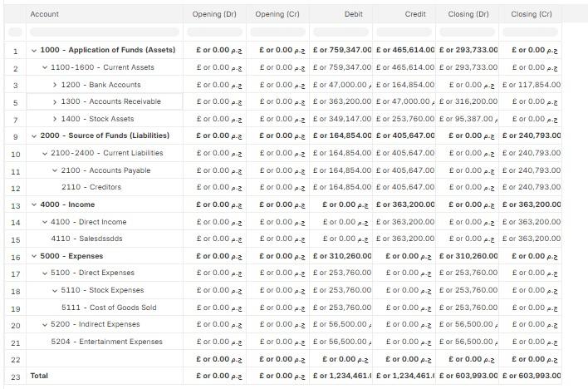Collapse the 2000 - Source of Funds row
588x389 pixels.
click(x=34, y=135)
